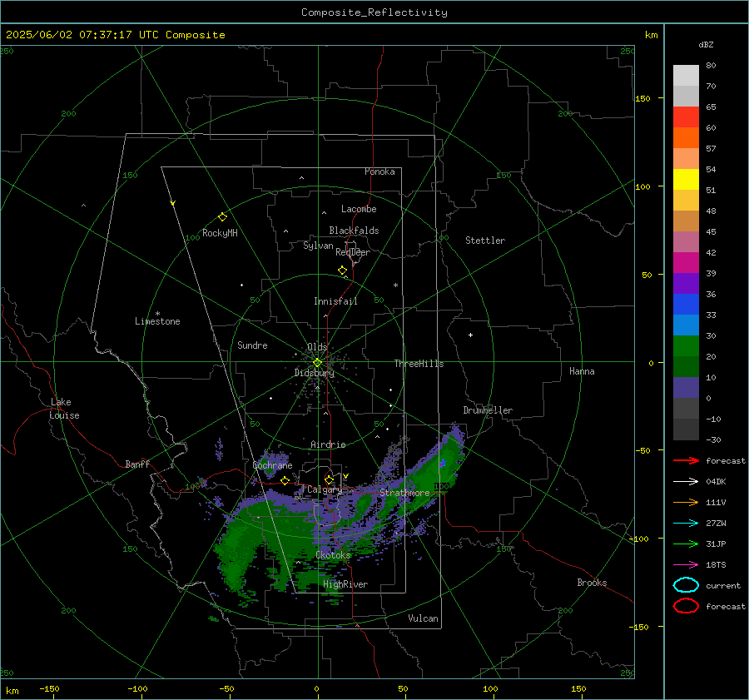This screenshot has height=700, width=749.
Task: Click the Blackfalds label
Action: (x=354, y=231)
